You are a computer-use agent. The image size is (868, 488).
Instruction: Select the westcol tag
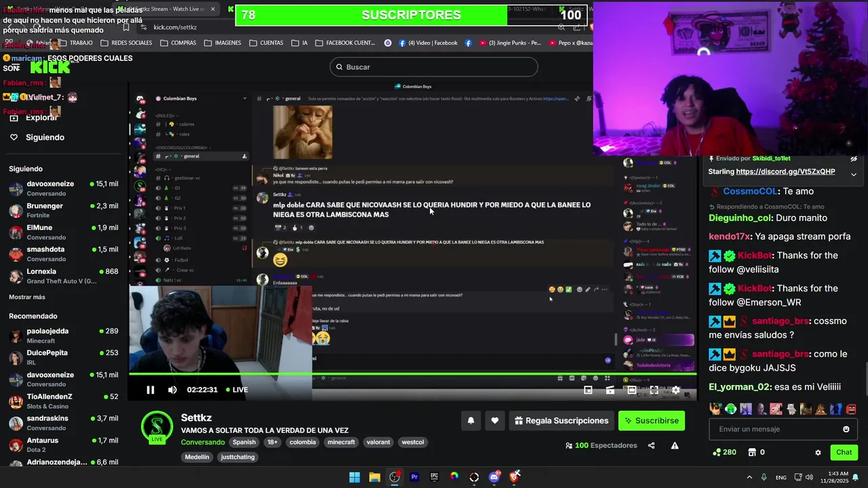(413, 442)
